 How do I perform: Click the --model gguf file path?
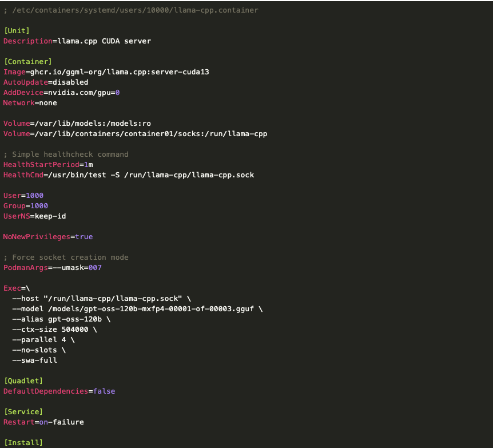click(x=151, y=309)
